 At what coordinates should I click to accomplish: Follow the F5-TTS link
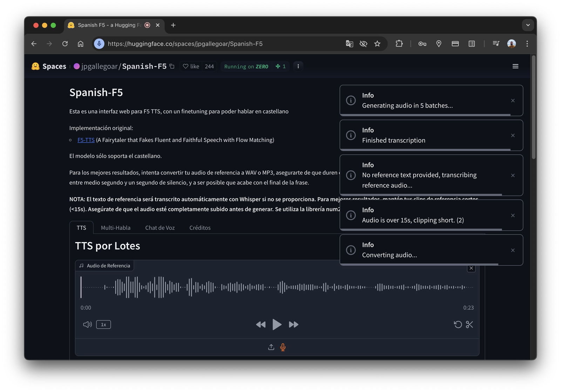coord(86,140)
